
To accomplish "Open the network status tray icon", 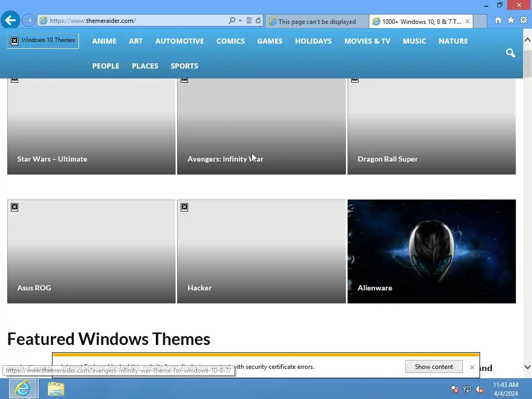I will click(467, 389).
